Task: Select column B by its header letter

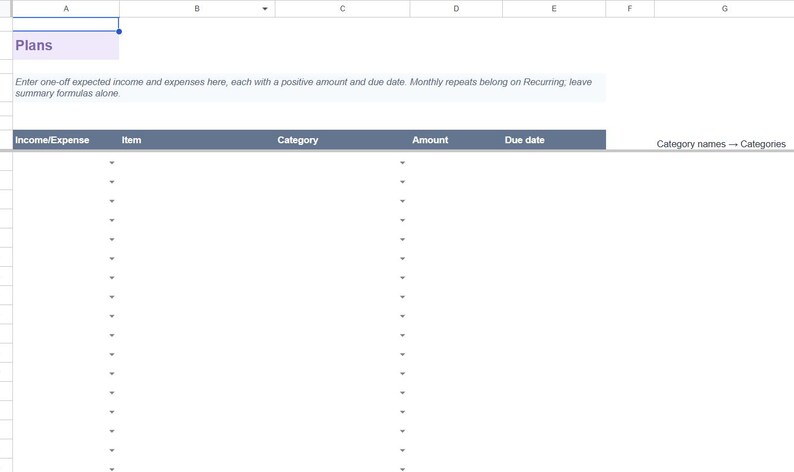Action: [x=197, y=9]
